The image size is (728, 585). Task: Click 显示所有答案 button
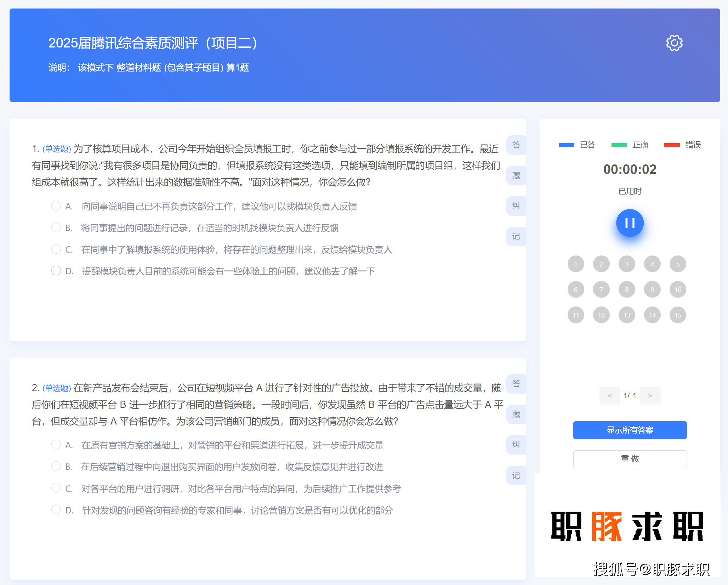pos(630,430)
